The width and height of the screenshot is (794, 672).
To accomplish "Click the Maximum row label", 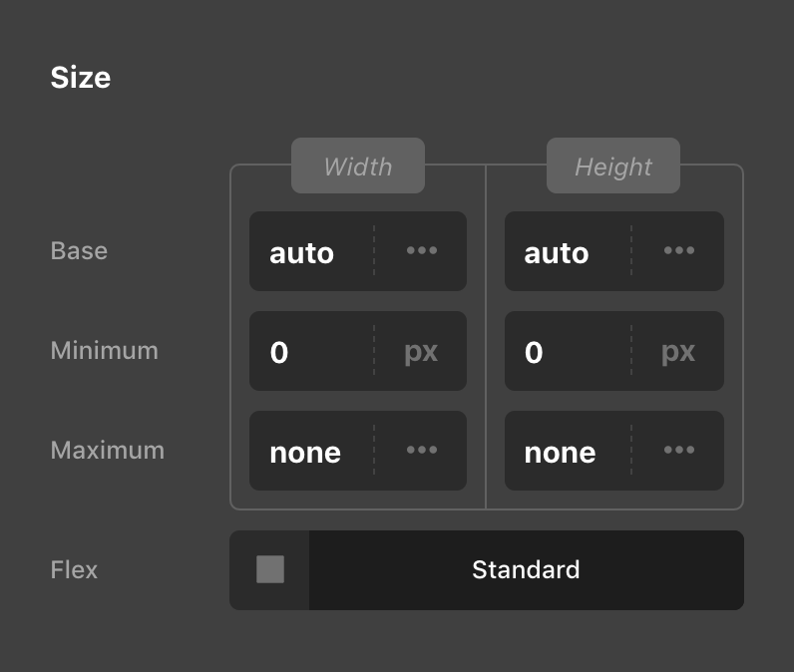I will click(x=108, y=450).
